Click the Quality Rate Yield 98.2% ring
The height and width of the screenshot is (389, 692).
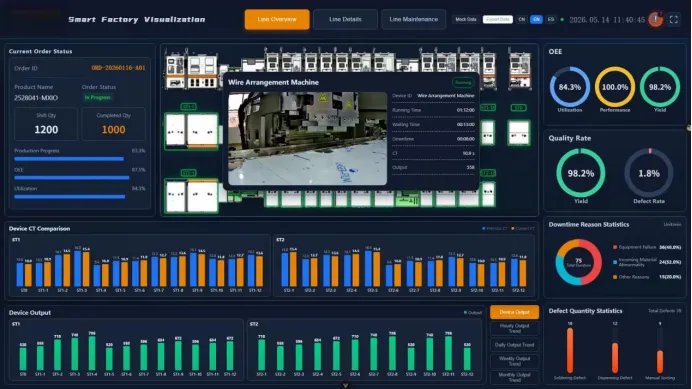click(x=581, y=173)
